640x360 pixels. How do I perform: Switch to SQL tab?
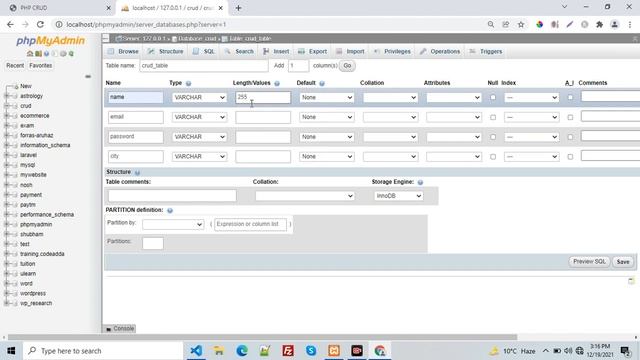(204, 51)
